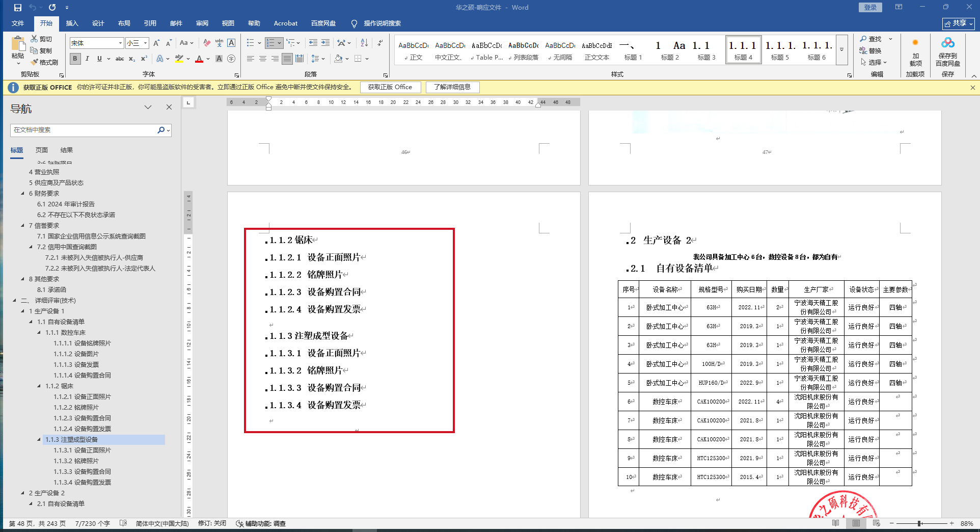Collapse the 6 财务要求 heading
Viewport: 980px width, 532px height.
pos(22,193)
